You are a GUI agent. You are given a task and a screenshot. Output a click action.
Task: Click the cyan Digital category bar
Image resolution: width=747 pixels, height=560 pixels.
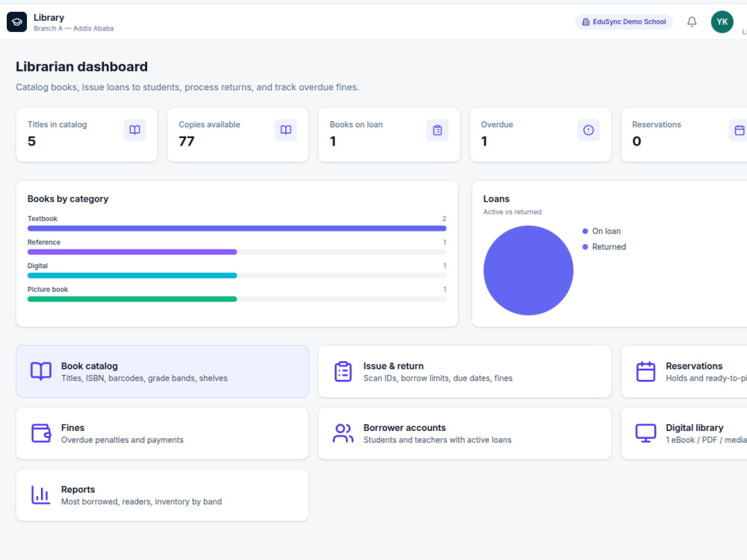pyautogui.click(x=132, y=276)
